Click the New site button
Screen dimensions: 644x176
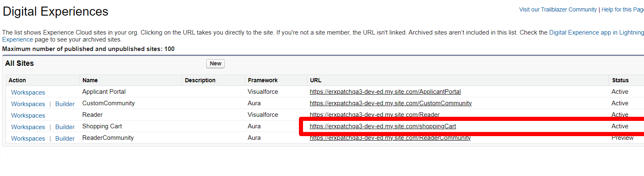click(x=215, y=64)
